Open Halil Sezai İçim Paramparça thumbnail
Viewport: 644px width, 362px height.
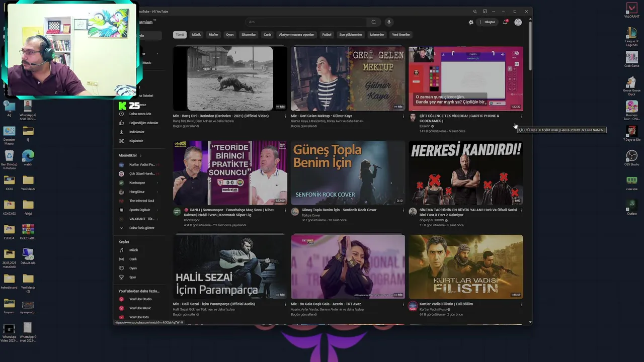click(x=230, y=266)
